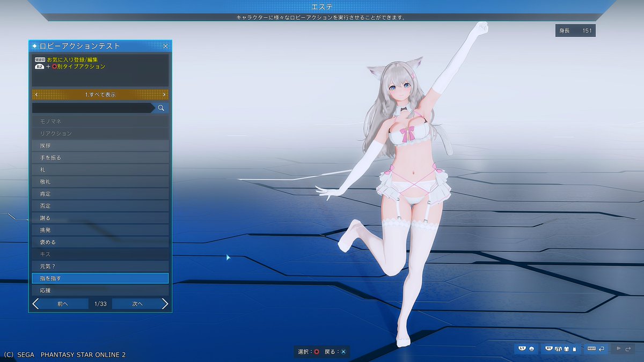Click the SELECT return arrow icon
The width and height of the screenshot is (644, 362).
tap(601, 349)
